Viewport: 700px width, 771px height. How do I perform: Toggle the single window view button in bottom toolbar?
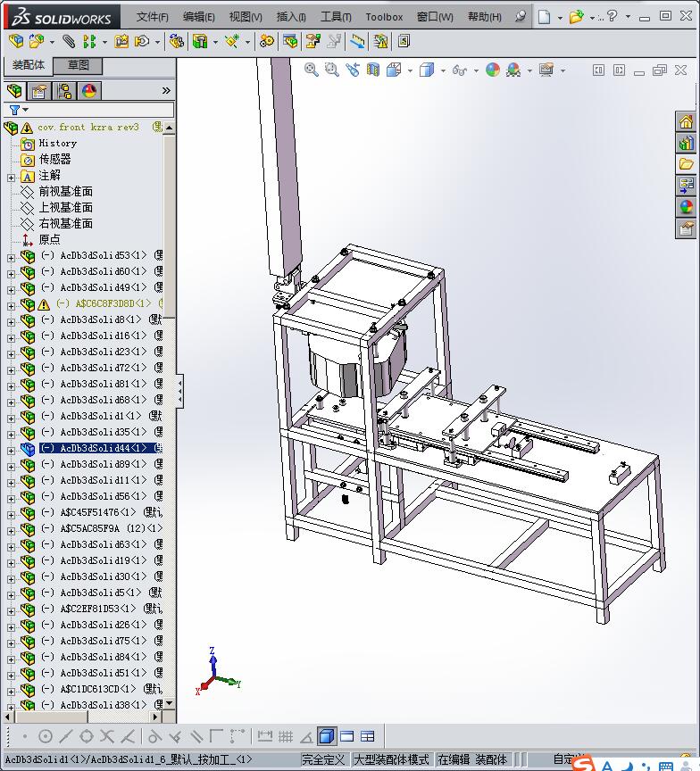346,736
